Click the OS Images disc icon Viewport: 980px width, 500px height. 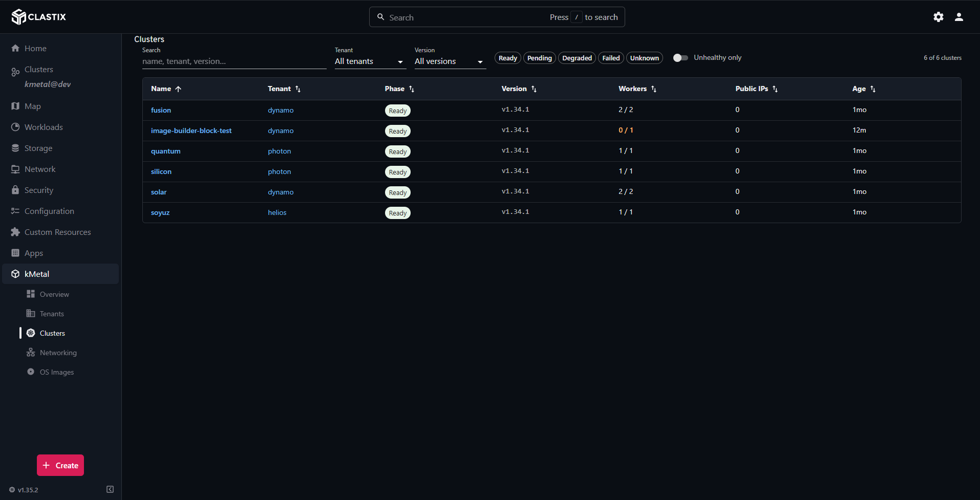pos(31,372)
